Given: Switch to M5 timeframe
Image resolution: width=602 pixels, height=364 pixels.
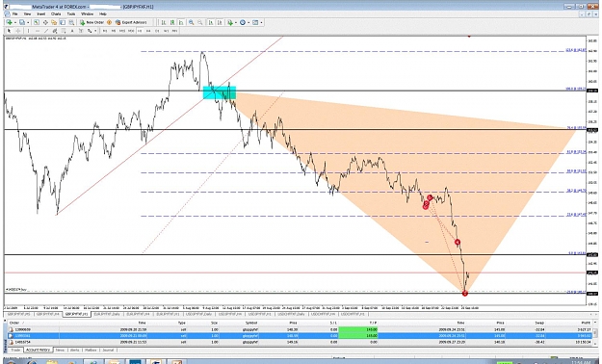Looking at the screenshot, I should pyautogui.click(x=114, y=31).
